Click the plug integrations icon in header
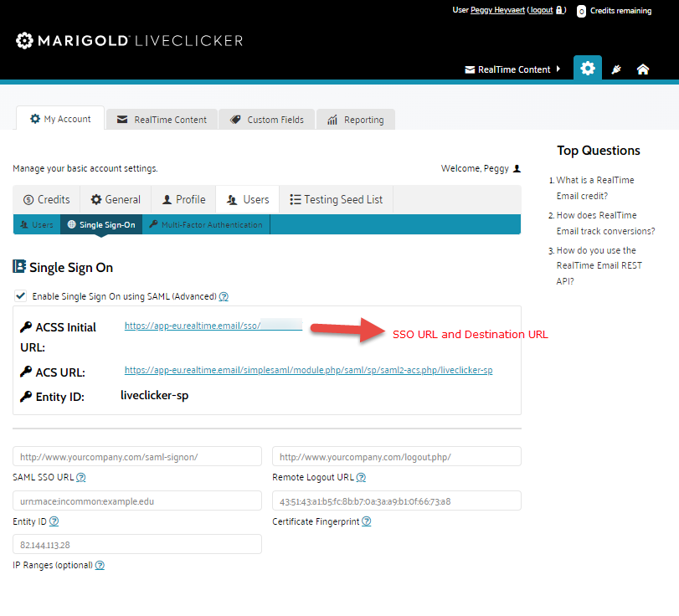 coord(616,69)
